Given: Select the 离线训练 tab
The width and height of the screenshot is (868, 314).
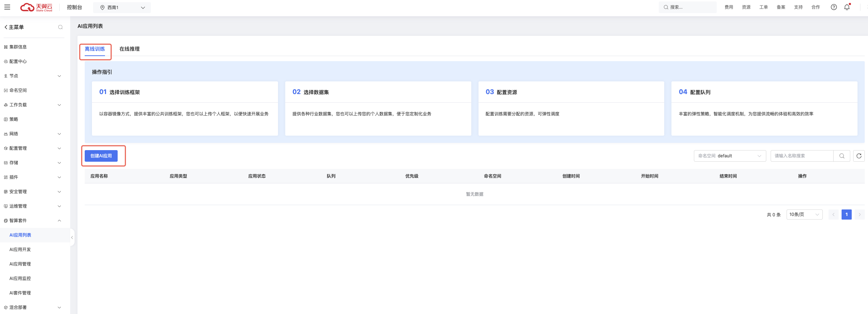Looking at the screenshot, I should click(x=95, y=49).
